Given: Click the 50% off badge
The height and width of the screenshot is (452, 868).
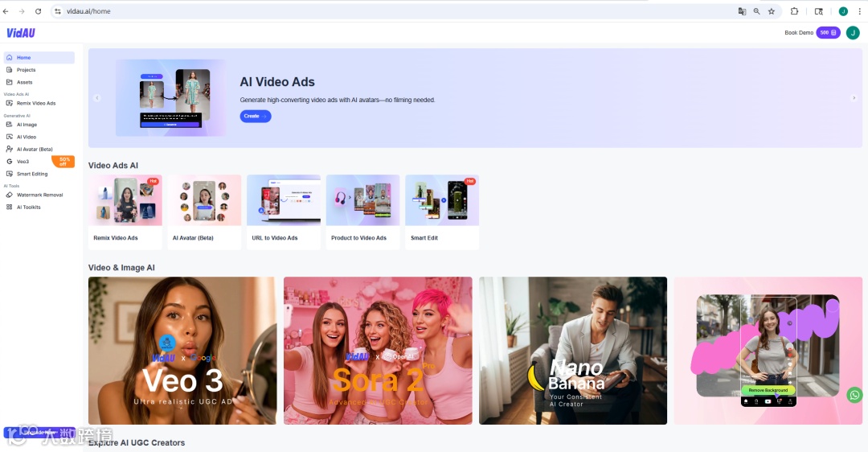Looking at the screenshot, I should 63,161.
